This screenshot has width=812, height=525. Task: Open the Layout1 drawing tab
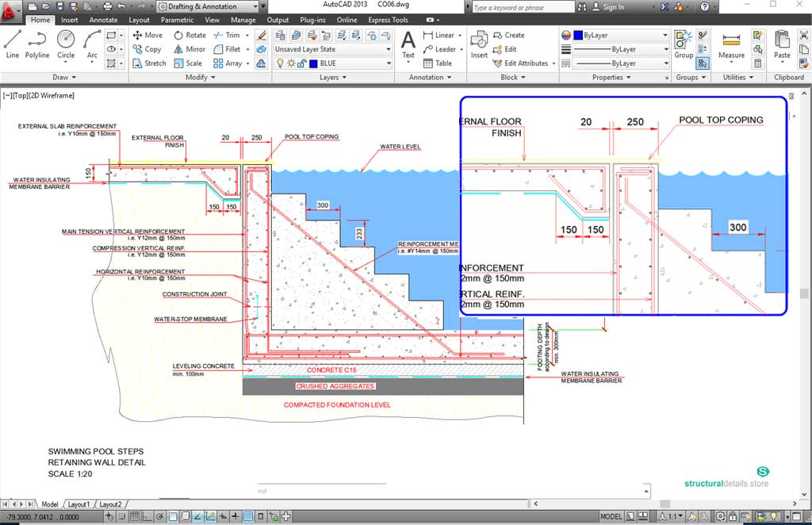(78, 504)
